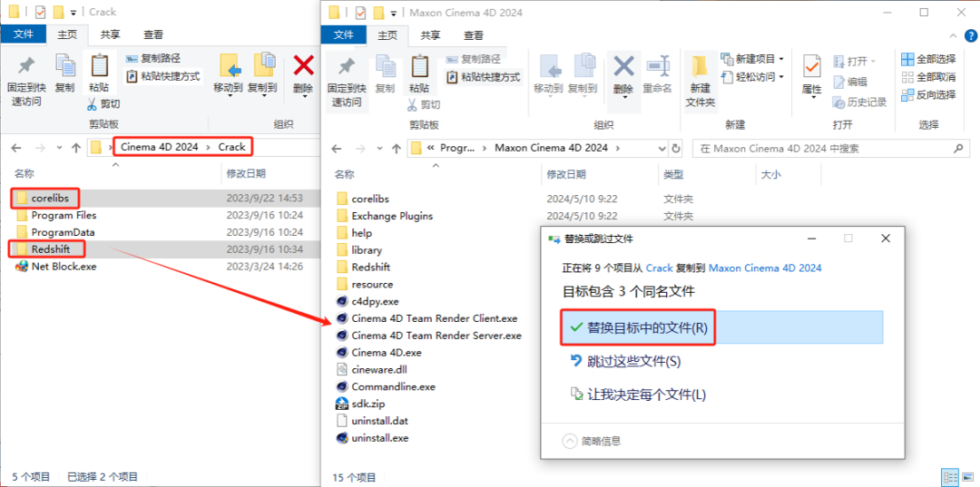Expand the Maxon address bar history dropdown
This screenshot has width=980, height=487.
pos(663,148)
